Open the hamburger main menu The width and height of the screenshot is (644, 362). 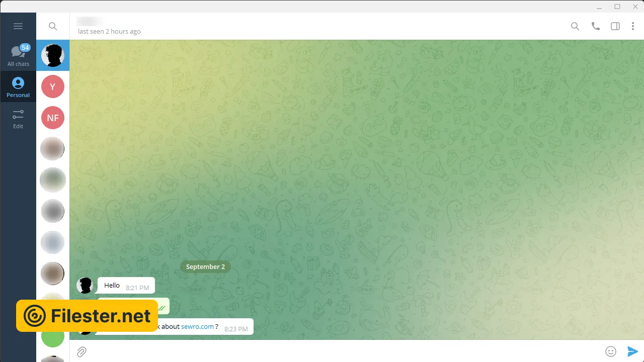(x=18, y=26)
